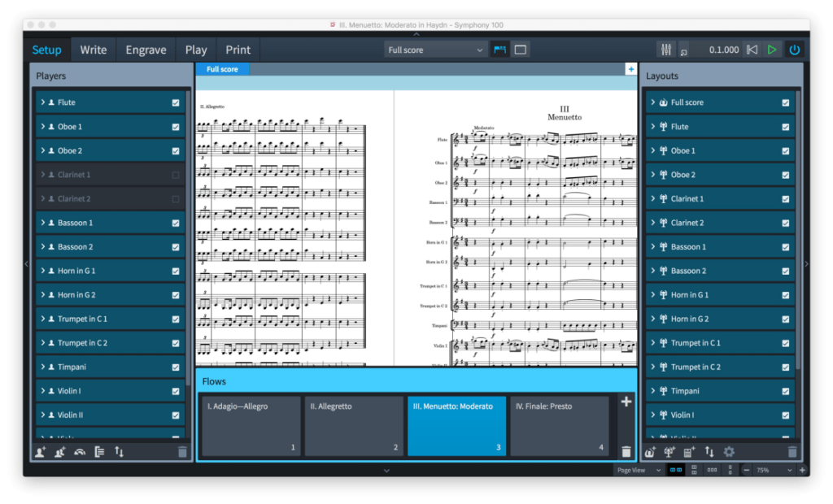Image resolution: width=833 pixels, height=504 pixels.
Task: Open the Mixer from the top toolbar
Action: click(666, 50)
